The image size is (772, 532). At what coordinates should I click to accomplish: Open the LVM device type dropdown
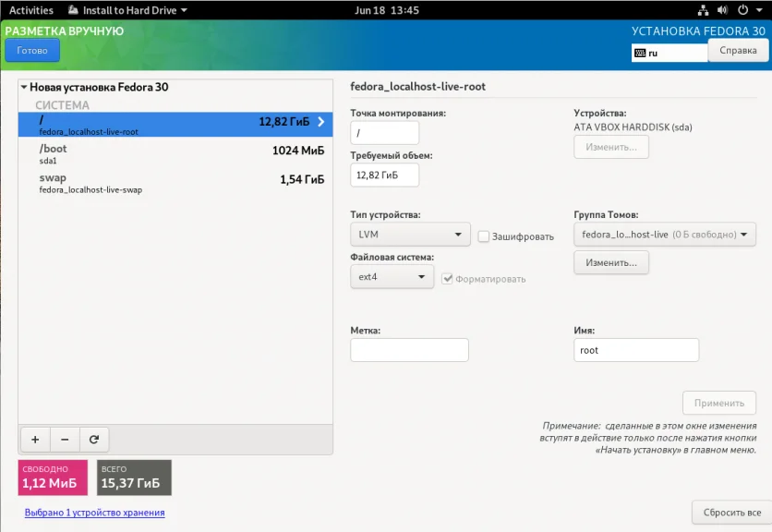coord(410,235)
